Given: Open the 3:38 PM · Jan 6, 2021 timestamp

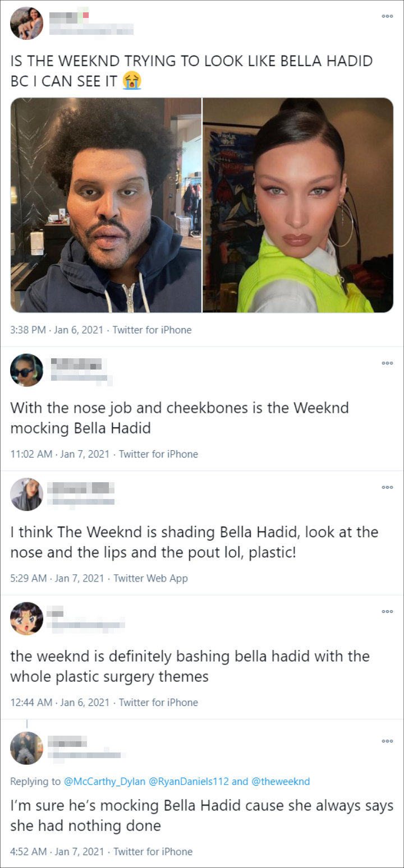Looking at the screenshot, I should pos(57,330).
